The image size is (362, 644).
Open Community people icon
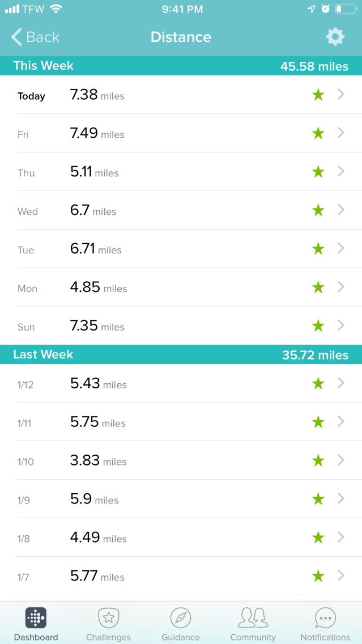point(253,618)
